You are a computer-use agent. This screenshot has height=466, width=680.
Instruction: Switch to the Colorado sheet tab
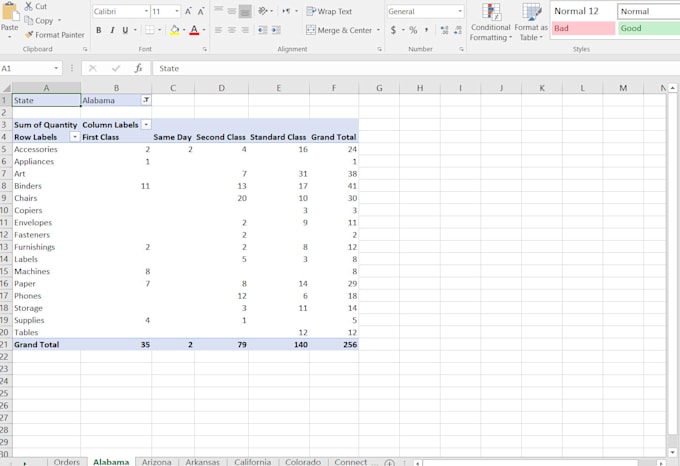pyautogui.click(x=303, y=462)
